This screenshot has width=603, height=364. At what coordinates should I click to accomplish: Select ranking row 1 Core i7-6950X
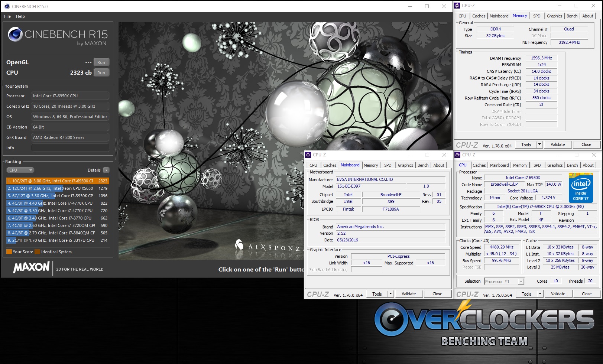click(x=58, y=181)
